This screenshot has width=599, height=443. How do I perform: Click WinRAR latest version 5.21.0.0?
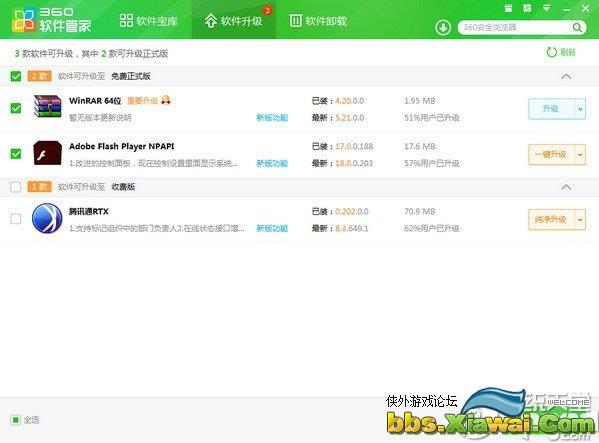coord(350,118)
